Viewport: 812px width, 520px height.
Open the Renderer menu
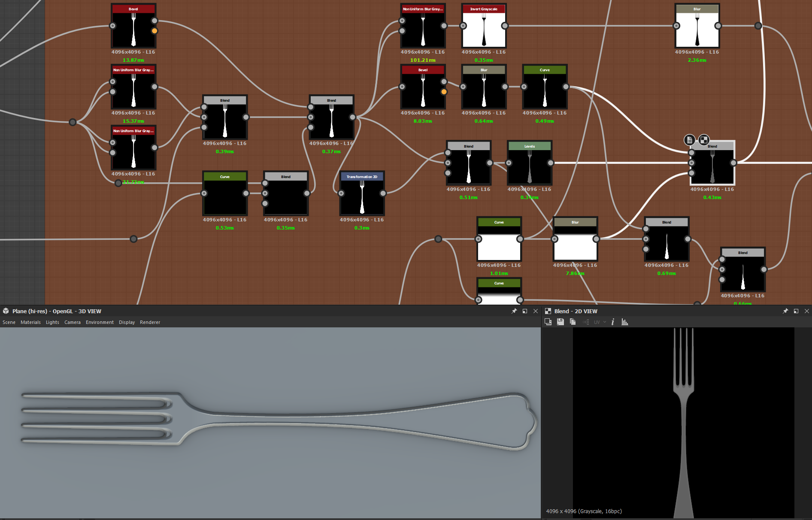(x=150, y=322)
